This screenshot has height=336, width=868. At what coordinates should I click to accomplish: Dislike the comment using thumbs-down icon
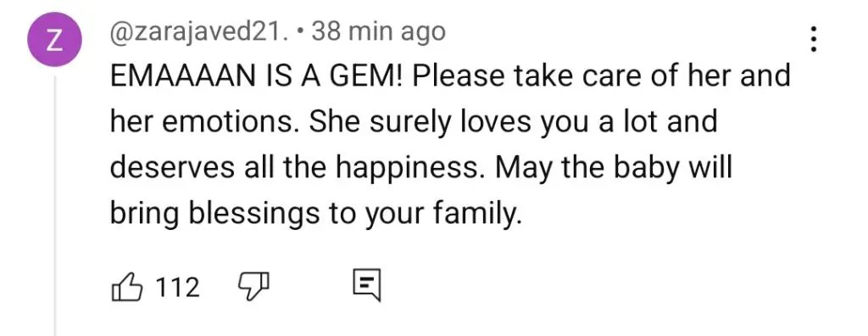click(x=253, y=287)
